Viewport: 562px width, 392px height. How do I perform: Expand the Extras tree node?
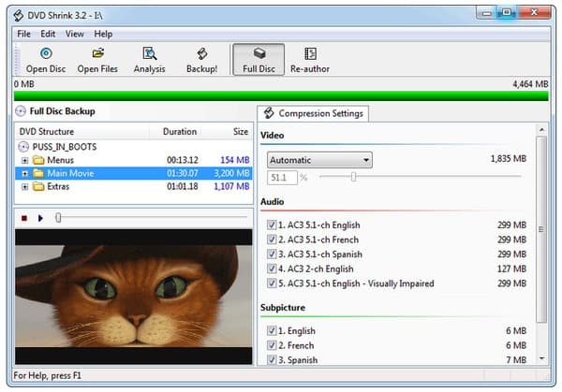(x=24, y=187)
